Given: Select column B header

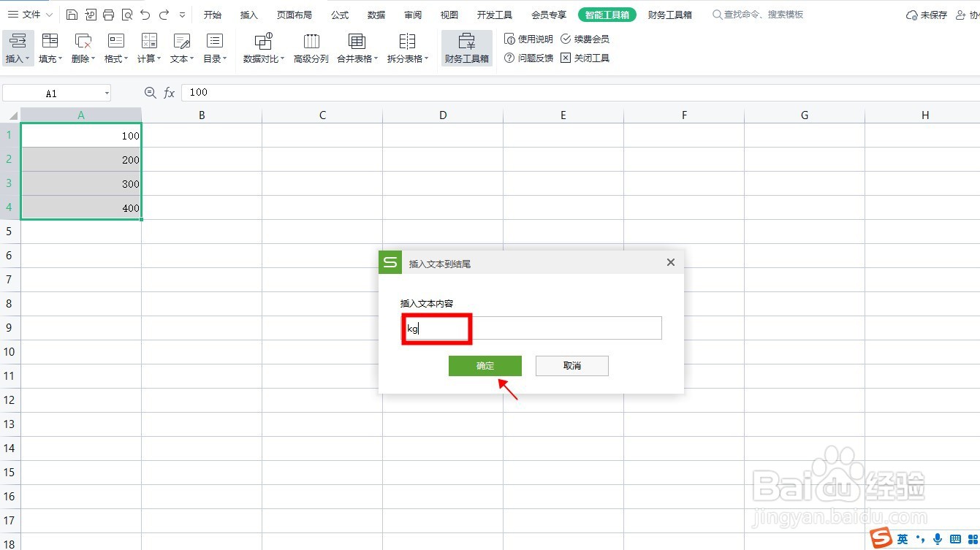Looking at the screenshot, I should click(202, 115).
